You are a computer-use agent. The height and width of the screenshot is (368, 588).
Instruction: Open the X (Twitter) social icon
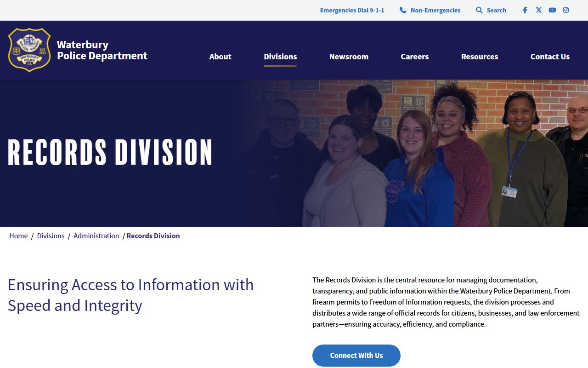point(538,10)
